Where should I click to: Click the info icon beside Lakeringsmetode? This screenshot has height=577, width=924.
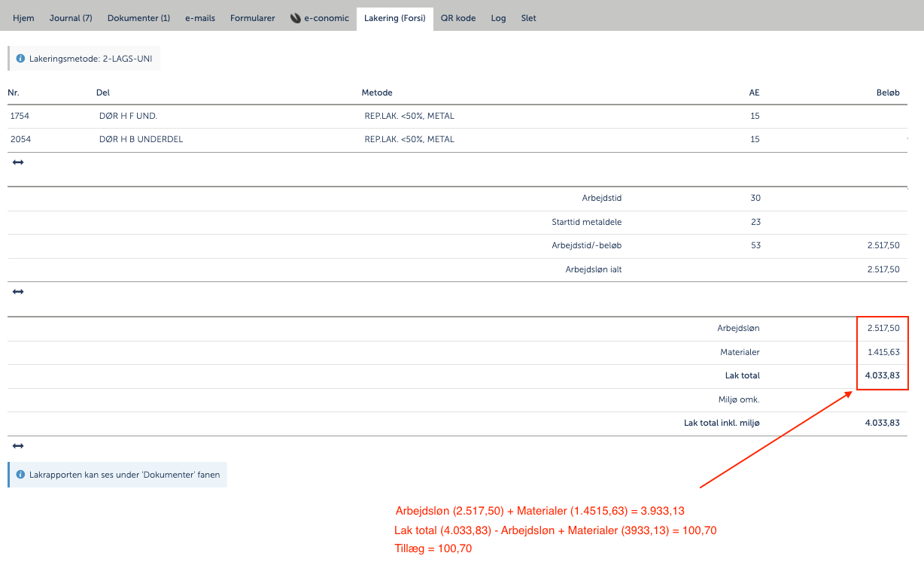(20, 58)
